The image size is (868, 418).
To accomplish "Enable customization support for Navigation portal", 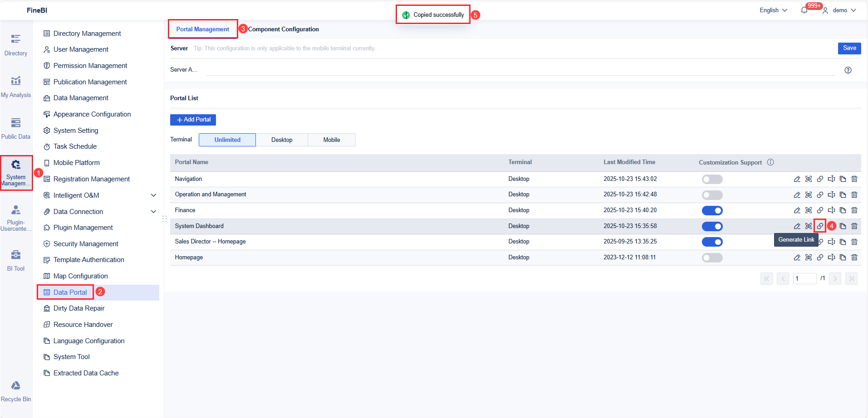I will pyautogui.click(x=712, y=179).
